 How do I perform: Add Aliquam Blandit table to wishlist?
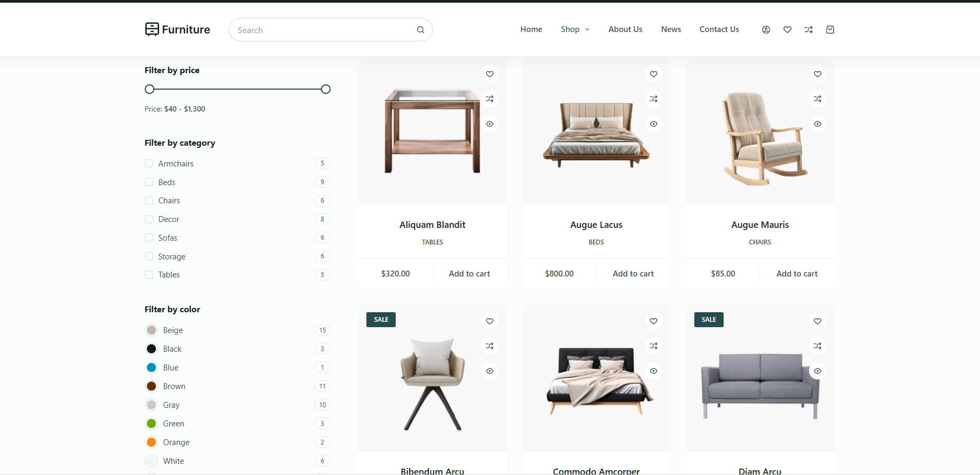pyautogui.click(x=490, y=74)
